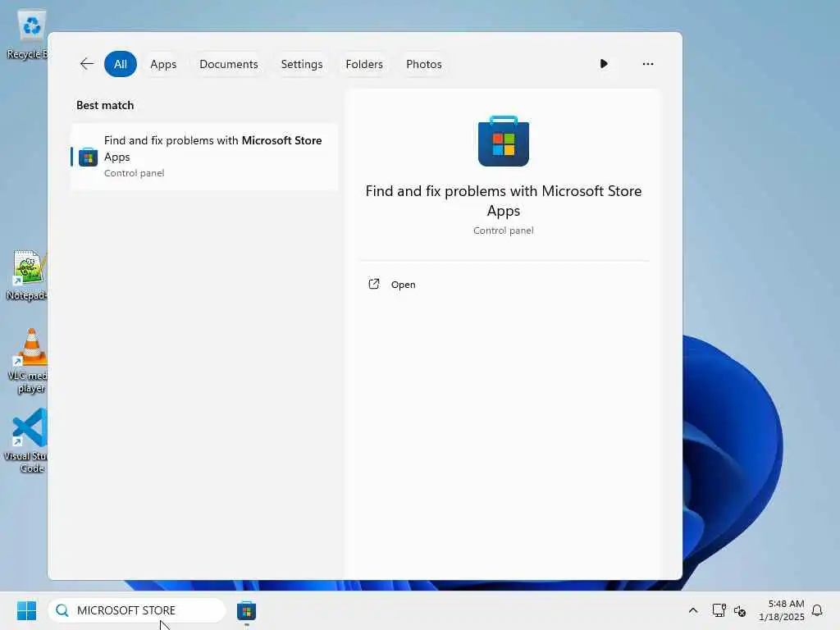This screenshot has width=840, height=630.
Task: Click Microsoft Store icon in best match row
Action: [x=88, y=157]
